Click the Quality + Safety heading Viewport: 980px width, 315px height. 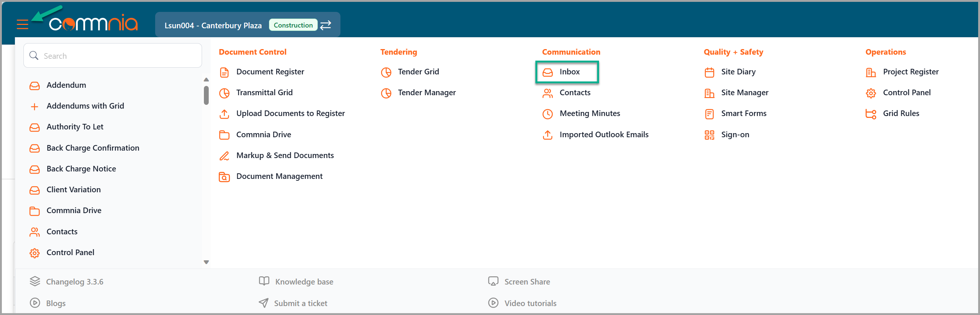pyautogui.click(x=733, y=52)
